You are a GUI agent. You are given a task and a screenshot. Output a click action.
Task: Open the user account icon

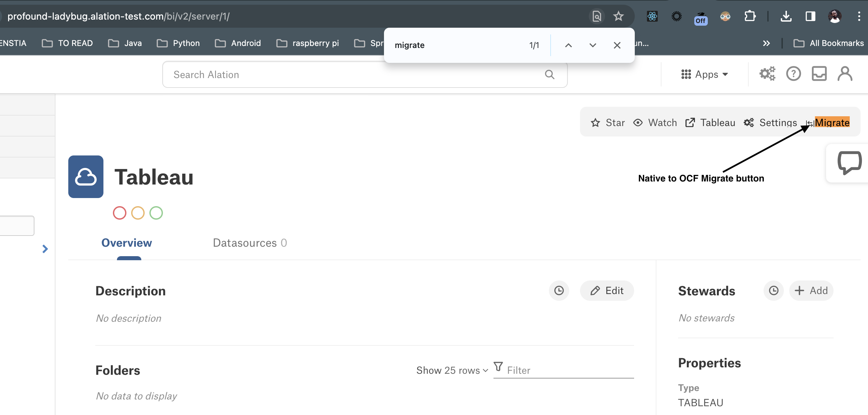click(845, 74)
